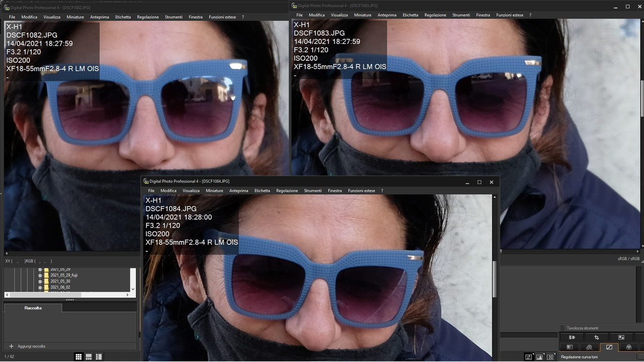Click the 2021_06_02 folder icon
644x362 pixels.
[x=46, y=288]
